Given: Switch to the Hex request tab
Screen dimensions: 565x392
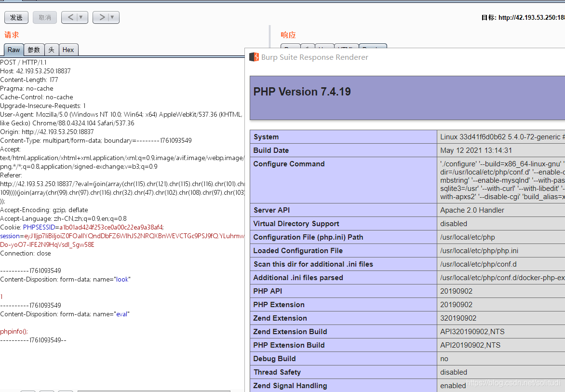Looking at the screenshot, I should coord(68,50).
